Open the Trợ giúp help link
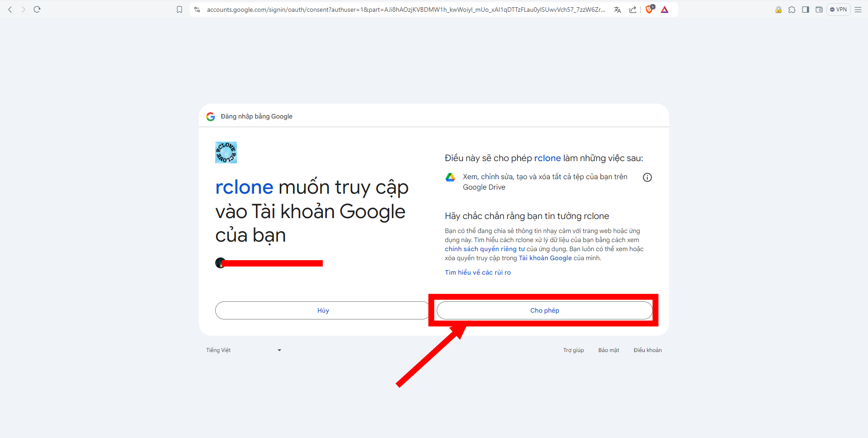Image resolution: width=868 pixels, height=438 pixels. [x=573, y=350]
